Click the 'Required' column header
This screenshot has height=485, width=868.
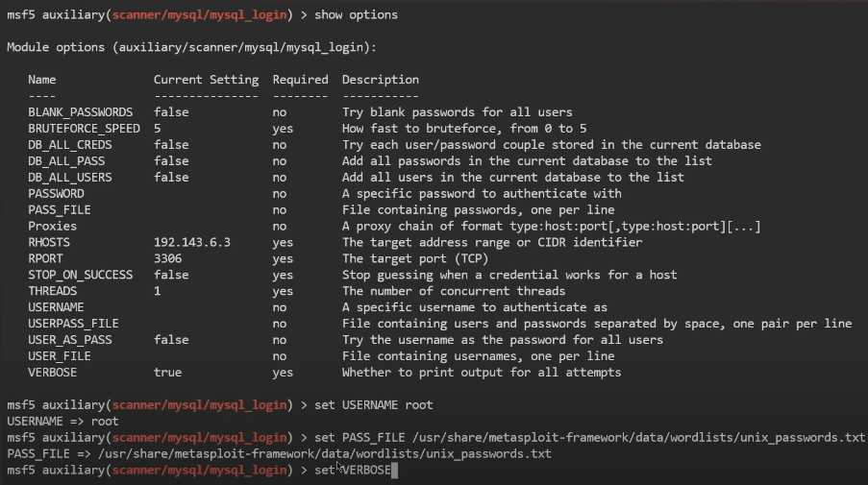(300, 80)
